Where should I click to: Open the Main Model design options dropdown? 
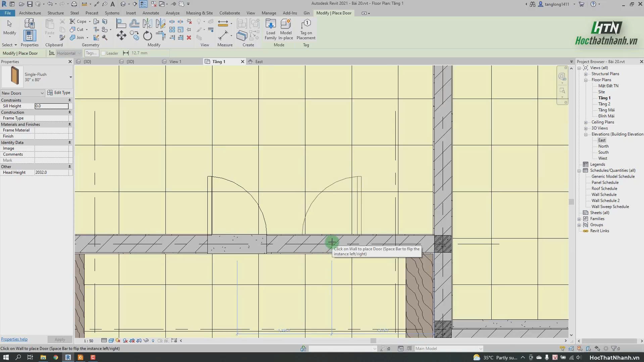(449, 349)
